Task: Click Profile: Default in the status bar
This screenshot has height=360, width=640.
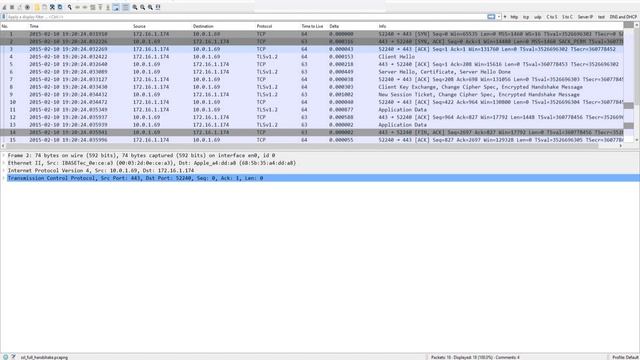Action: coord(625,357)
